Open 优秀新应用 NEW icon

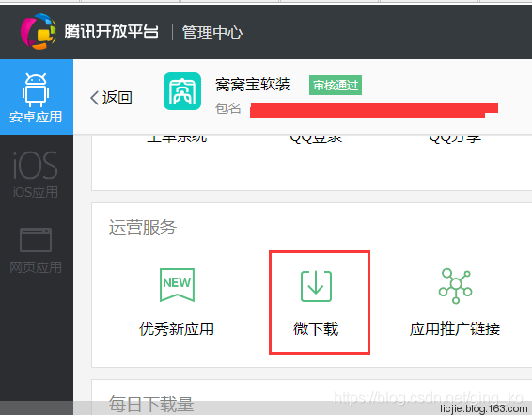click(177, 285)
